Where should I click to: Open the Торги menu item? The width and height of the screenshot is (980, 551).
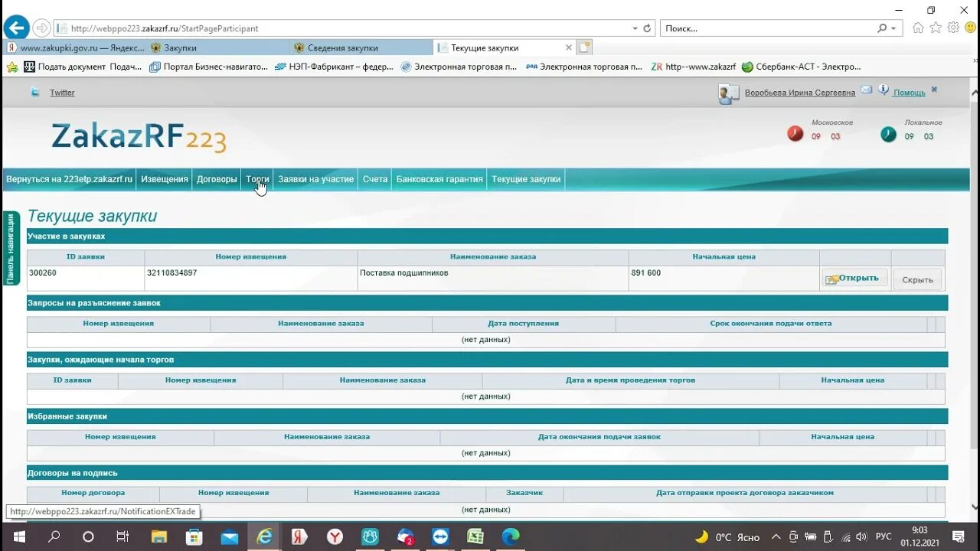(257, 179)
